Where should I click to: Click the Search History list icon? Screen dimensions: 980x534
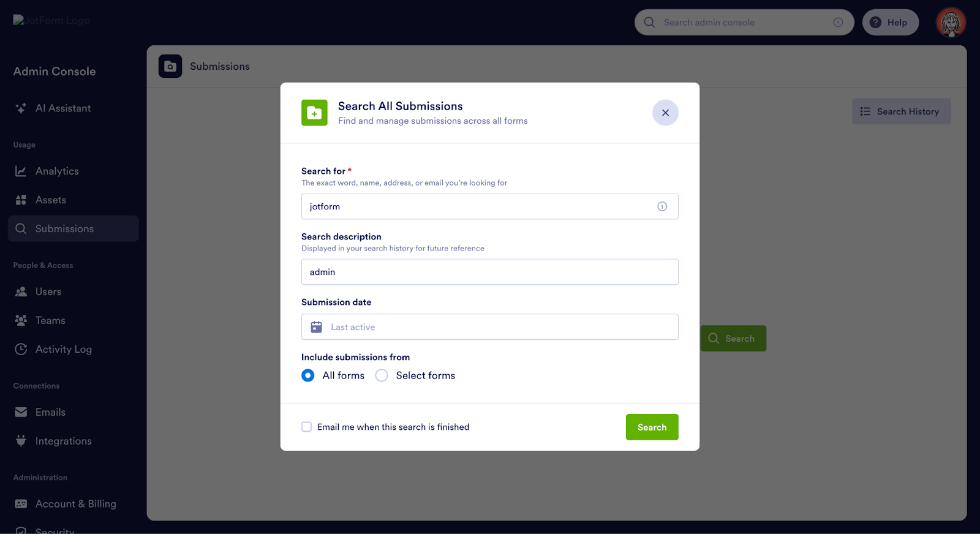tap(865, 111)
